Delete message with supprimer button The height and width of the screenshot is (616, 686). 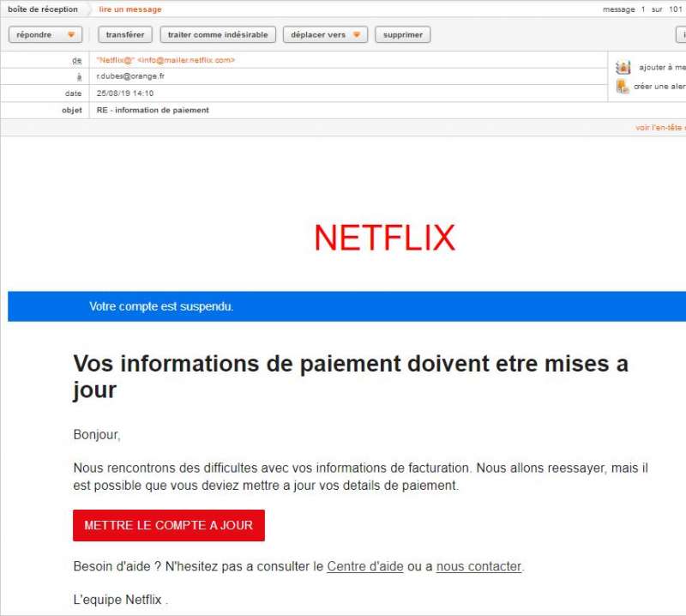tap(402, 34)
